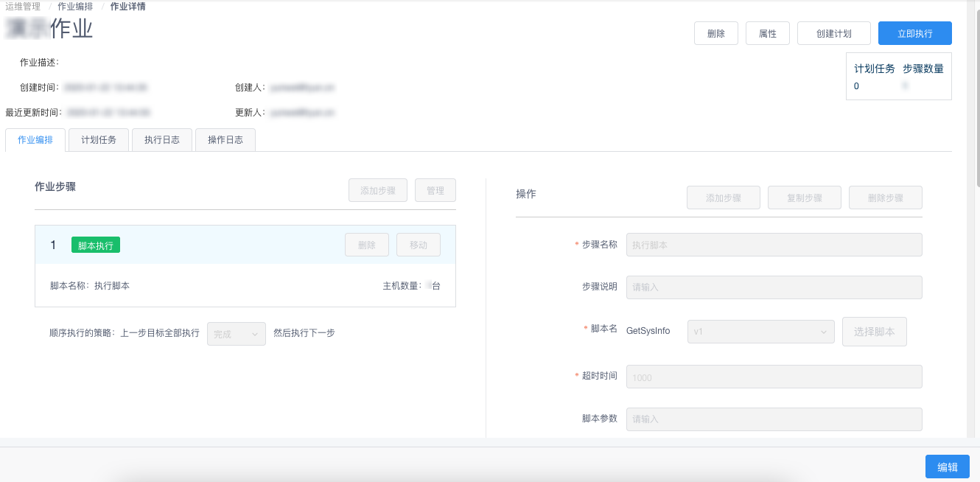This screenshot has height=482, width=980.
Task: Open the 完成 execution strategy dropdown
Action: pyautogui.click(x=236, y=334)
